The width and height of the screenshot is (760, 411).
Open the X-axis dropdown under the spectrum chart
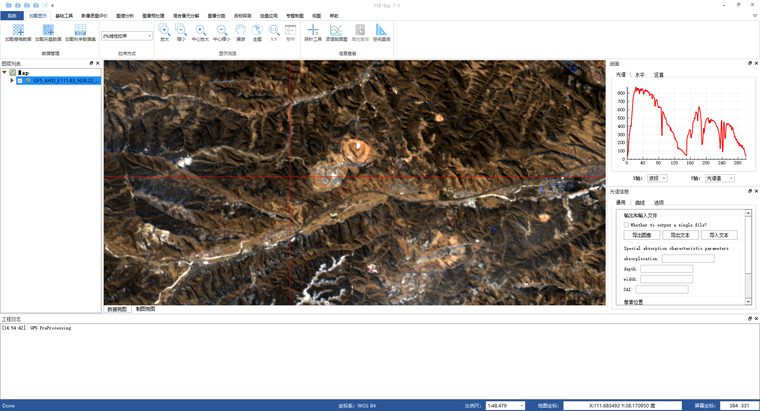(x=657, y=178)
